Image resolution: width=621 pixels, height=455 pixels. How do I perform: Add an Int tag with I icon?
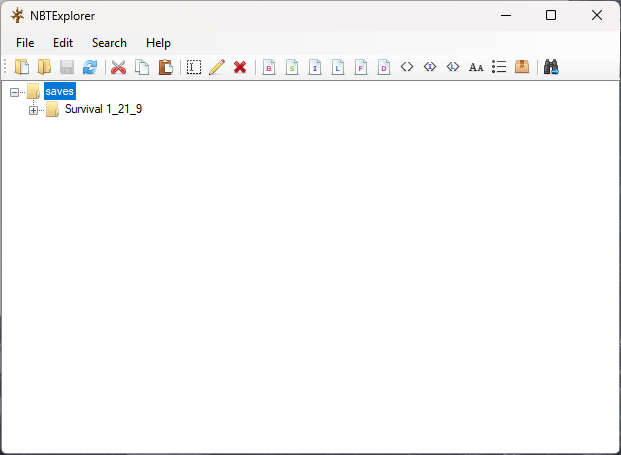click(315, 67)
